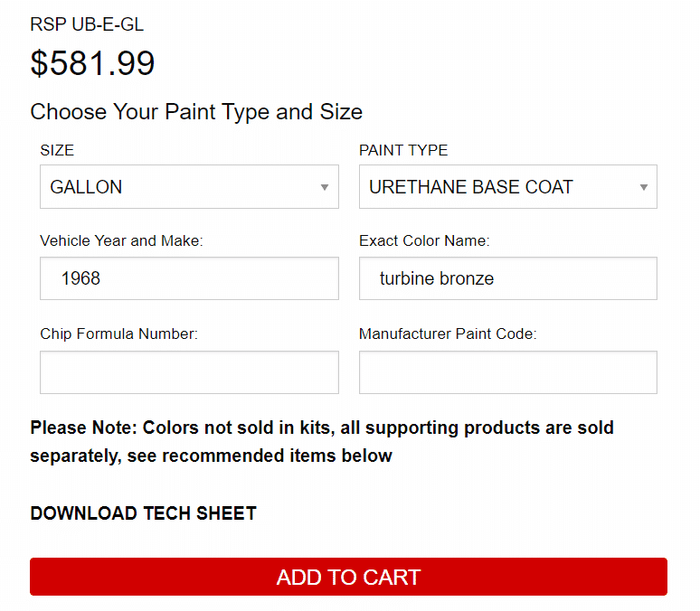Click the Please Note kits disclaimer text
The width and height of the screenshot is (700, 611).
click(322, 441)
